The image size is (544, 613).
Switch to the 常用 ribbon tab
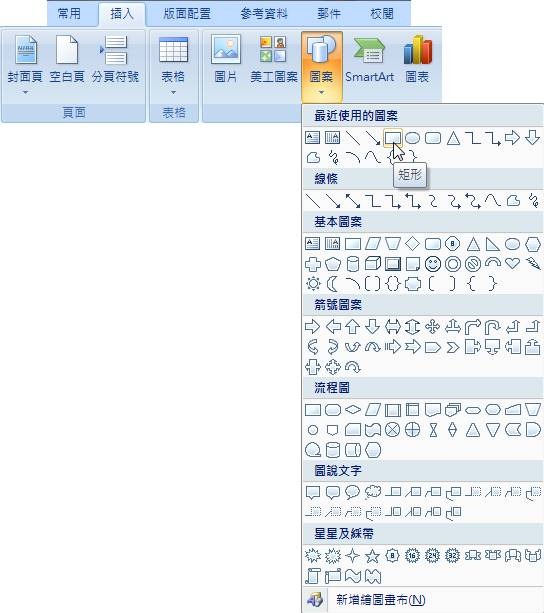pos(69,14)
